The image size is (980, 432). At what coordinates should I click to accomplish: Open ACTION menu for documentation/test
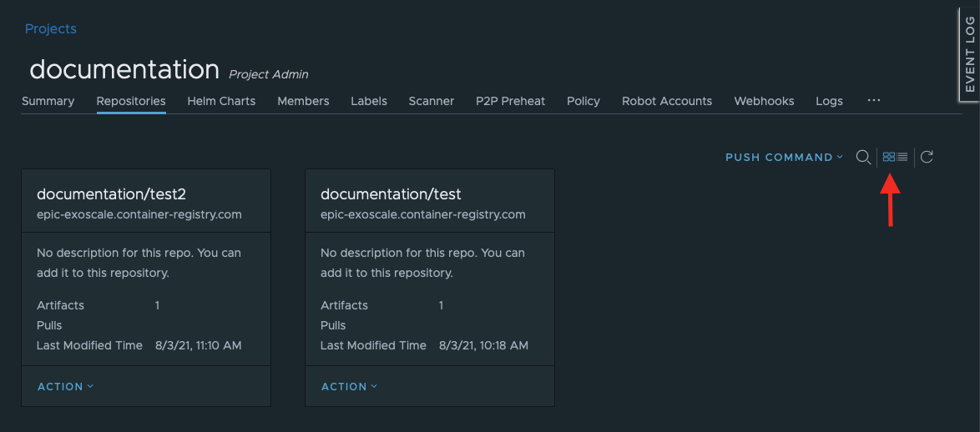[x=349, y=386]
